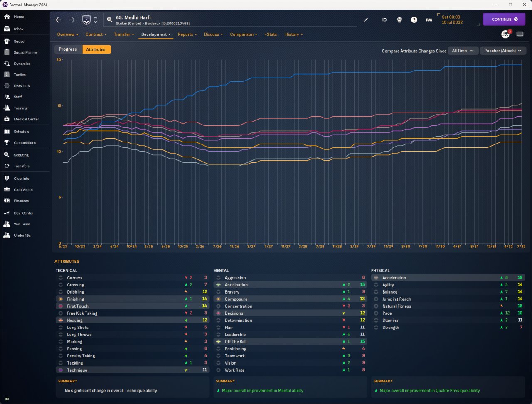Click the forward navigation arrow

tap(72, 20)
